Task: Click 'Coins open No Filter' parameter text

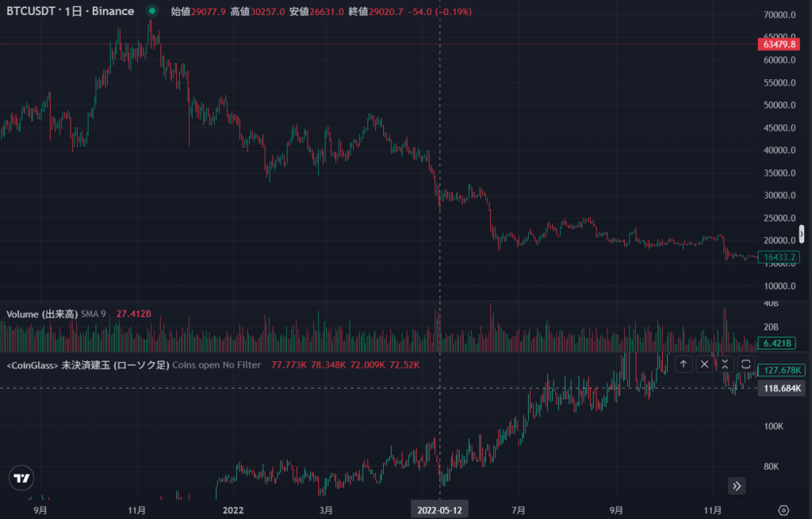Action: click(216, 365)
